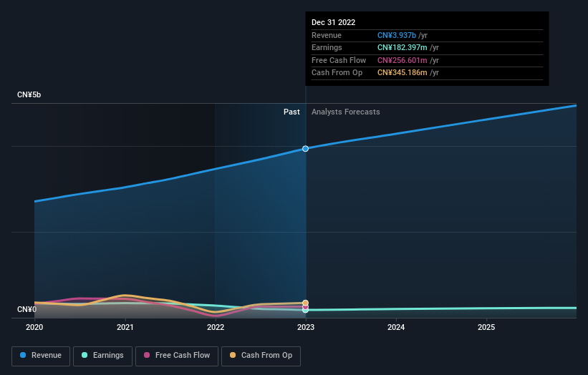Click the CN¥182.397m earnings value
588x375 pixels.
point(403,47)
